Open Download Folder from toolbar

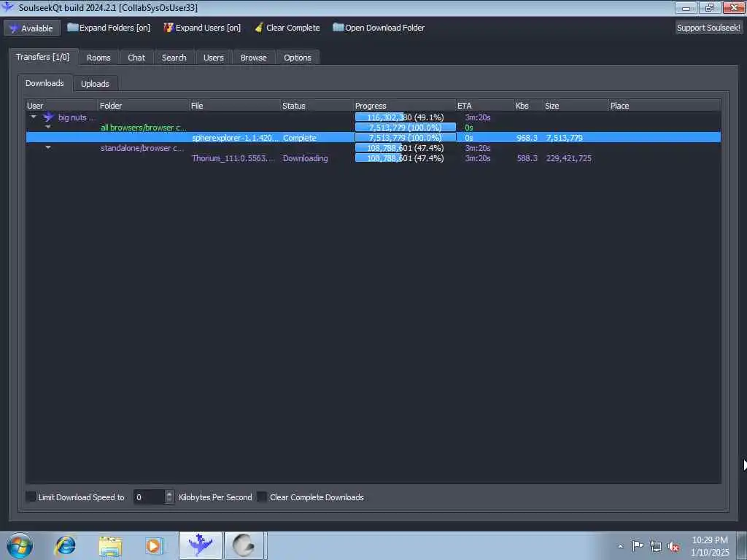(x=379, y=28)
